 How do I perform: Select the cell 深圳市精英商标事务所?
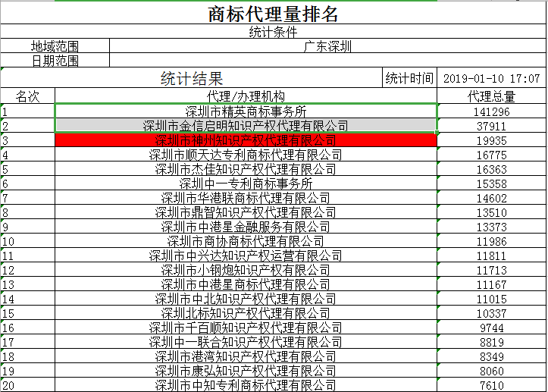coord(246,111)
